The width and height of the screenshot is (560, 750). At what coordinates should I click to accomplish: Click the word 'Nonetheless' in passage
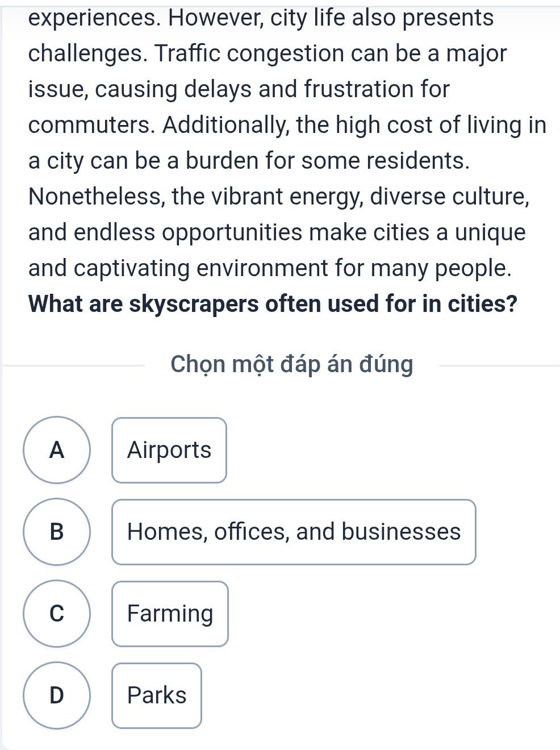point(97,197)
